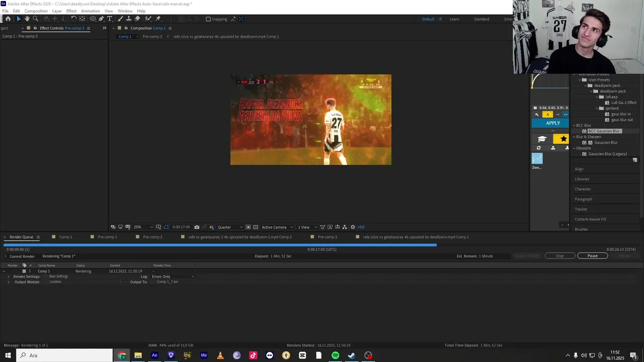Viewport: 644px width, 362px height.
Task: Expand the Current Render details
Action: 5,256
